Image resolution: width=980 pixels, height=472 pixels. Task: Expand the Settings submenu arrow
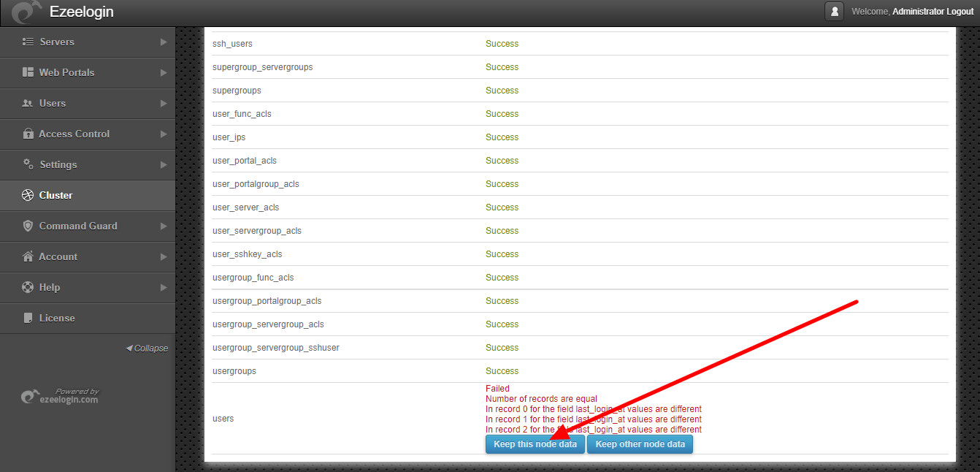coord(164,165)
